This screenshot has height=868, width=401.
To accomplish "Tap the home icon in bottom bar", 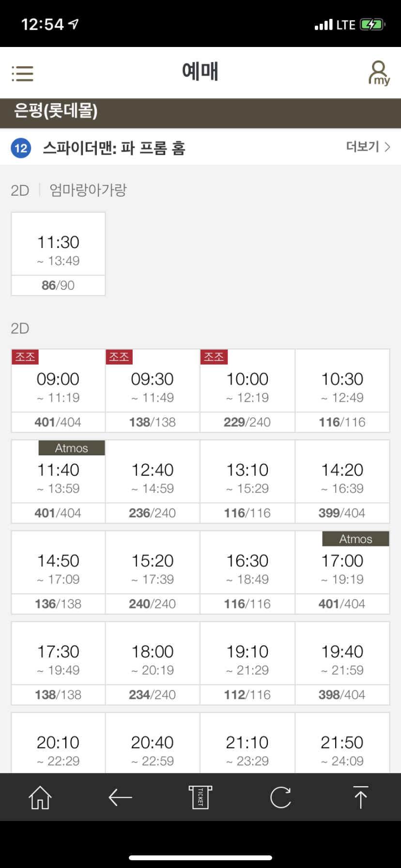I will pyautogui.click(x=40, y=797).
